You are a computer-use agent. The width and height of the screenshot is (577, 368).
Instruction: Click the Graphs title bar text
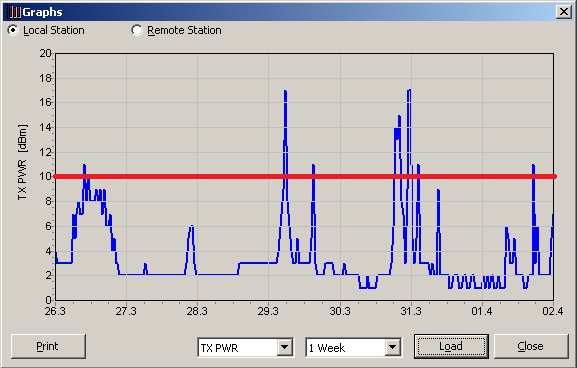(x=42, y=12)
